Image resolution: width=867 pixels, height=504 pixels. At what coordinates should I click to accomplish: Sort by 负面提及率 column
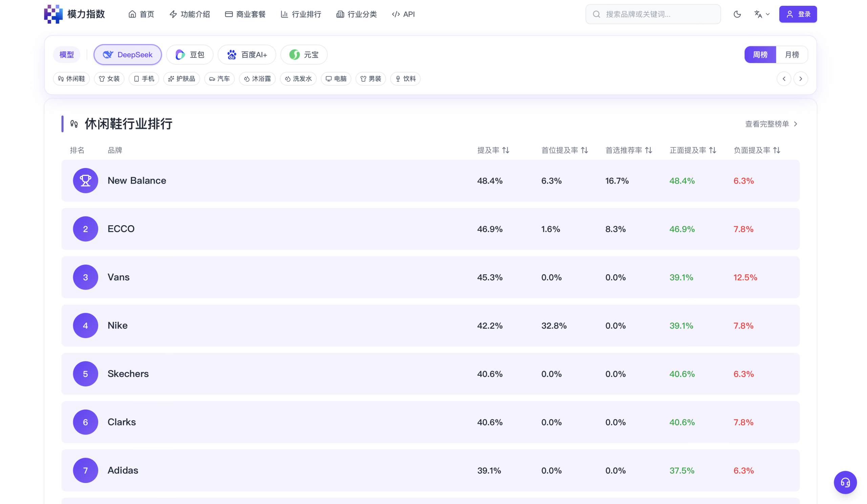757,150
